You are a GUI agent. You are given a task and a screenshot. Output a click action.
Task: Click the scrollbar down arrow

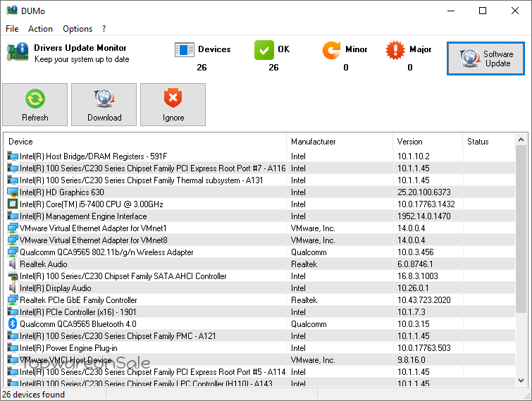521,381
